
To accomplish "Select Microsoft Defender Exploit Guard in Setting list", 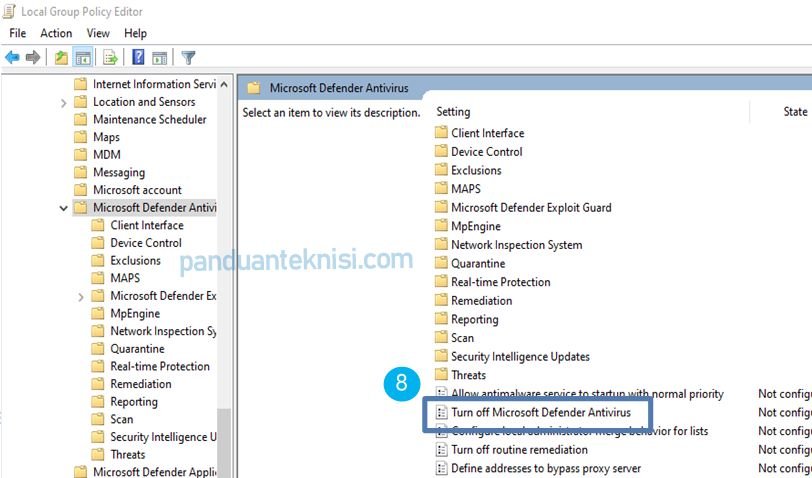I will click(531, 207).
